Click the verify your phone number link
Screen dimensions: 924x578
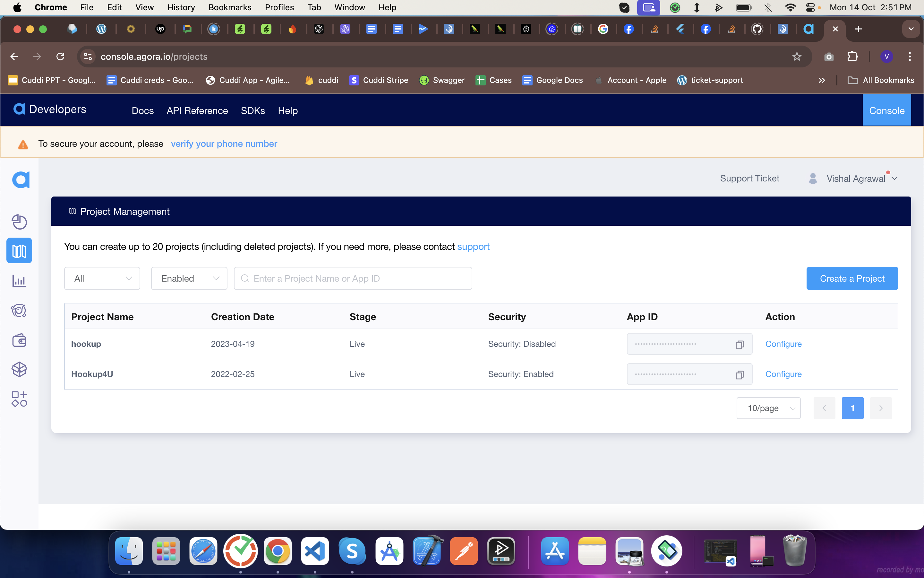point(224,144)
